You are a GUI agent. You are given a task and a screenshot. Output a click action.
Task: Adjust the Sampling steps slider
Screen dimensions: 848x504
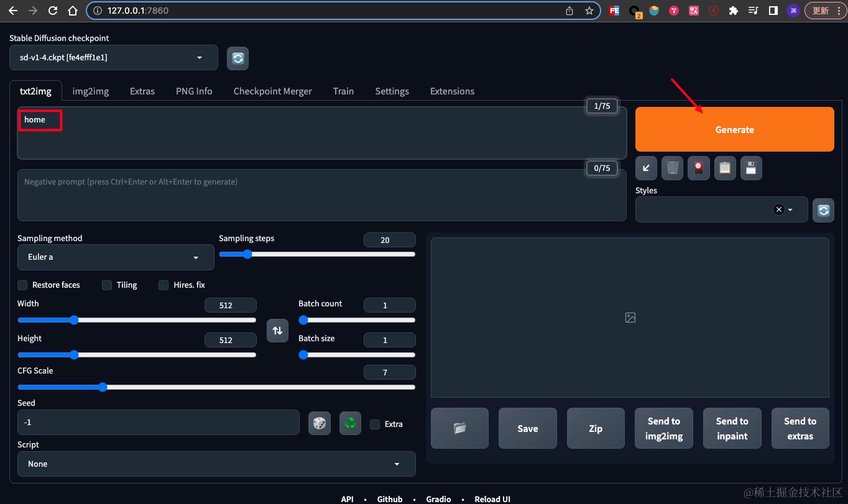[317, 254]
